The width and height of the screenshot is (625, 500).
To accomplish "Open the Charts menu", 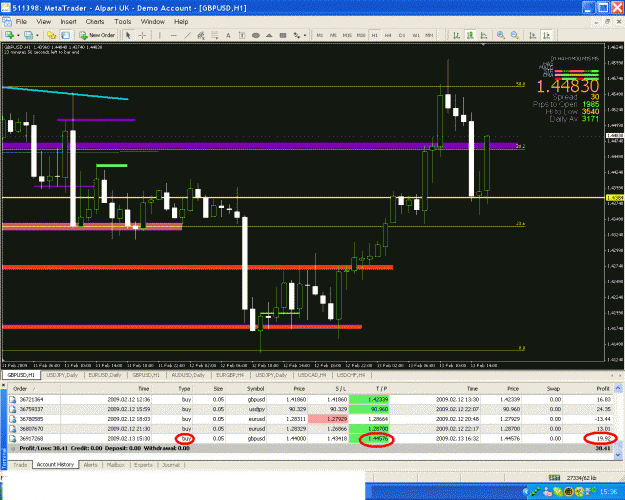I will [95, 22].
